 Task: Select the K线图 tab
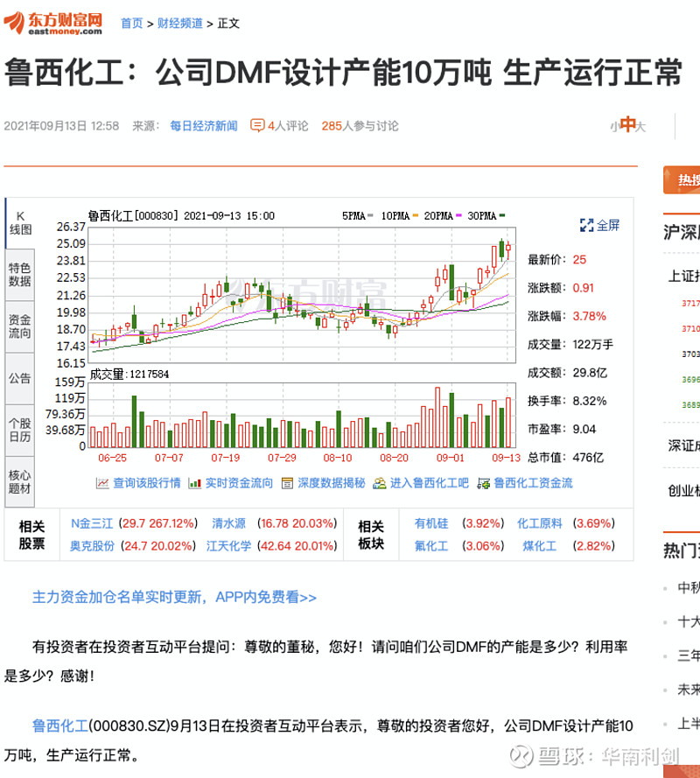20,223
